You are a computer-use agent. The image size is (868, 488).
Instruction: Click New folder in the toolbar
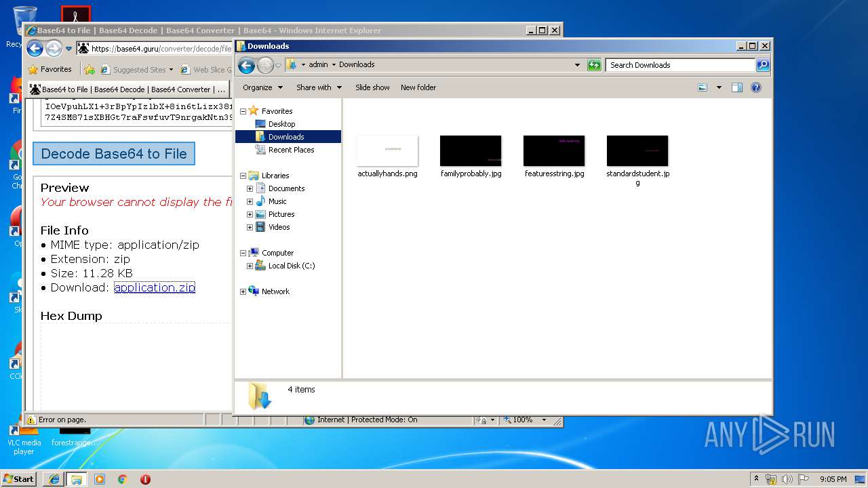point(418,87)
